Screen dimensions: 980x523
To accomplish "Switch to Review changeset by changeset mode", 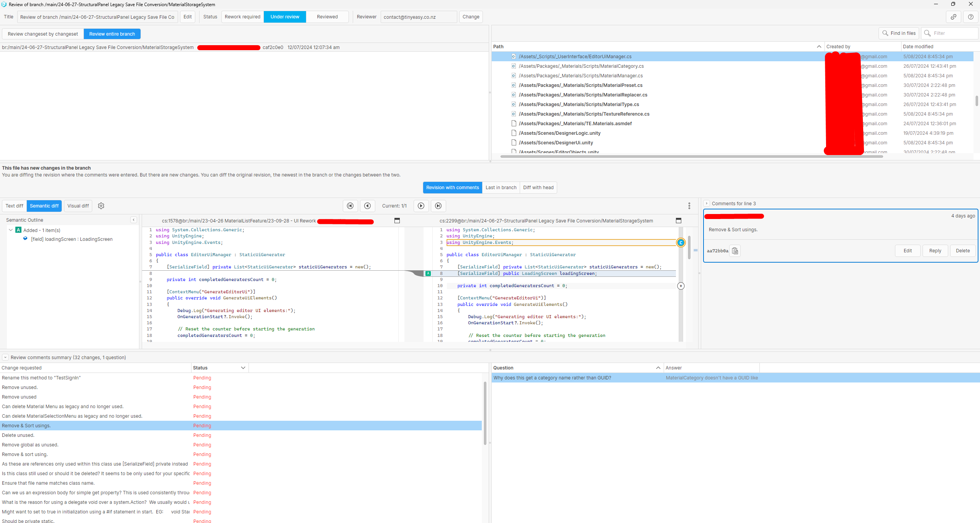I will [43, 34].
